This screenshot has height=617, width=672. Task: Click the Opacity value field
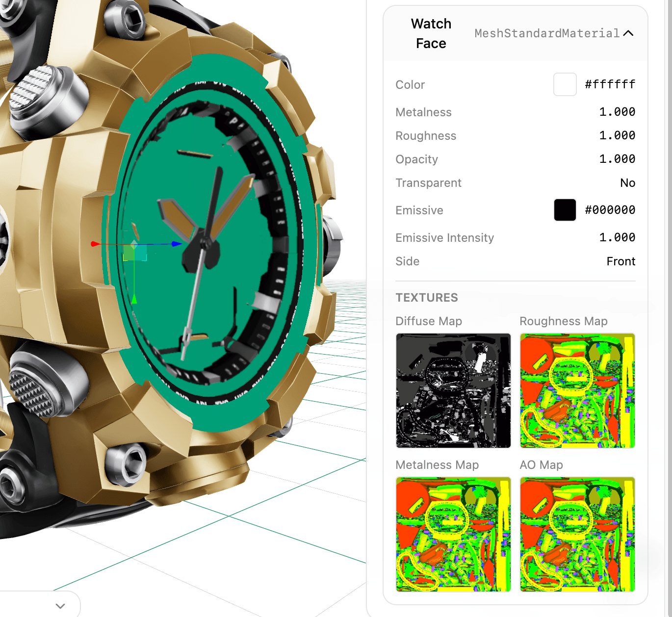point(617,159)
